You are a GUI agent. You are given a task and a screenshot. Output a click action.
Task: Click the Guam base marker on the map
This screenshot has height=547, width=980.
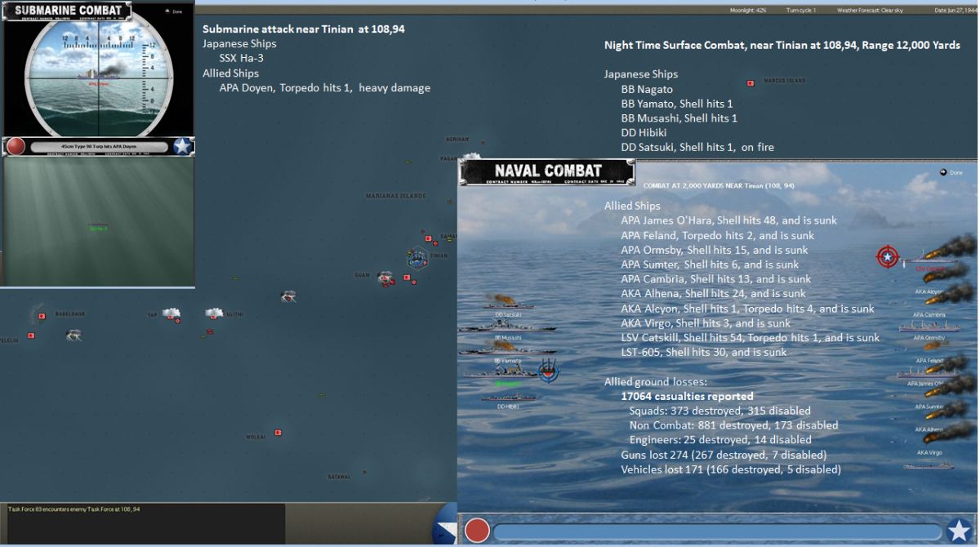click(386, 279)
